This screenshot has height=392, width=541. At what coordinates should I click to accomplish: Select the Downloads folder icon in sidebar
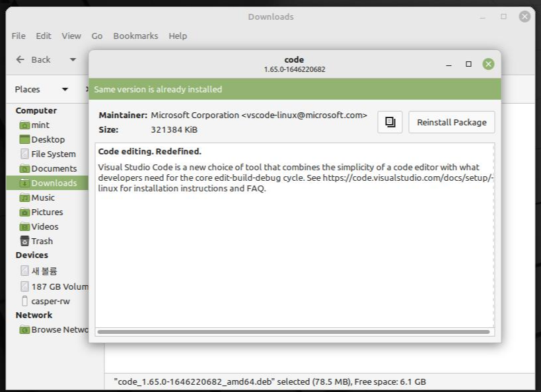click(x=24, y=183)
